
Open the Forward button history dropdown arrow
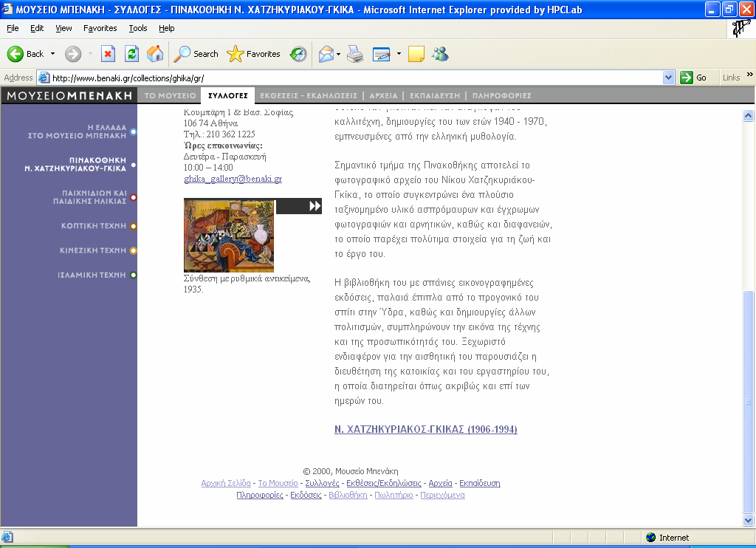(x=90, y=54)
